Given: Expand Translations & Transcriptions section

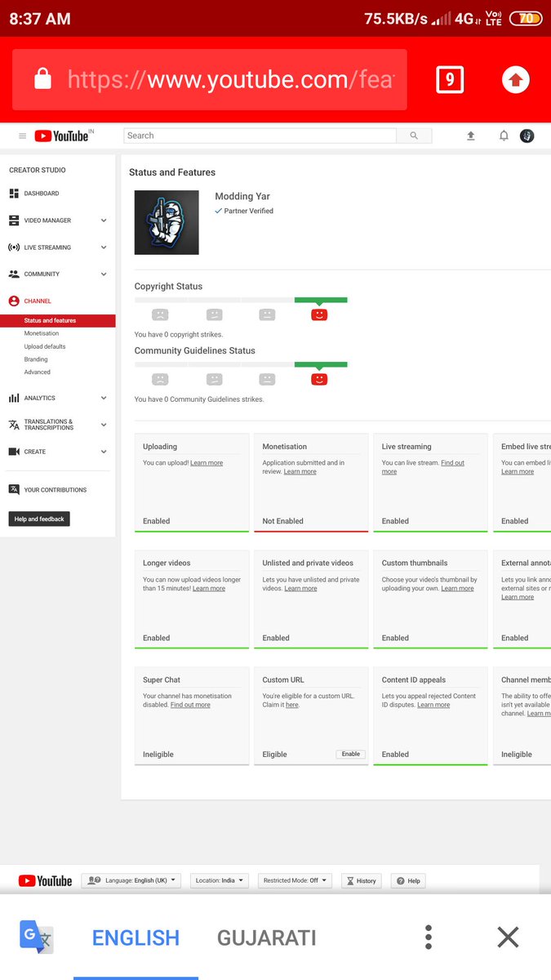Looking at the screenshot, I should 104,425.
